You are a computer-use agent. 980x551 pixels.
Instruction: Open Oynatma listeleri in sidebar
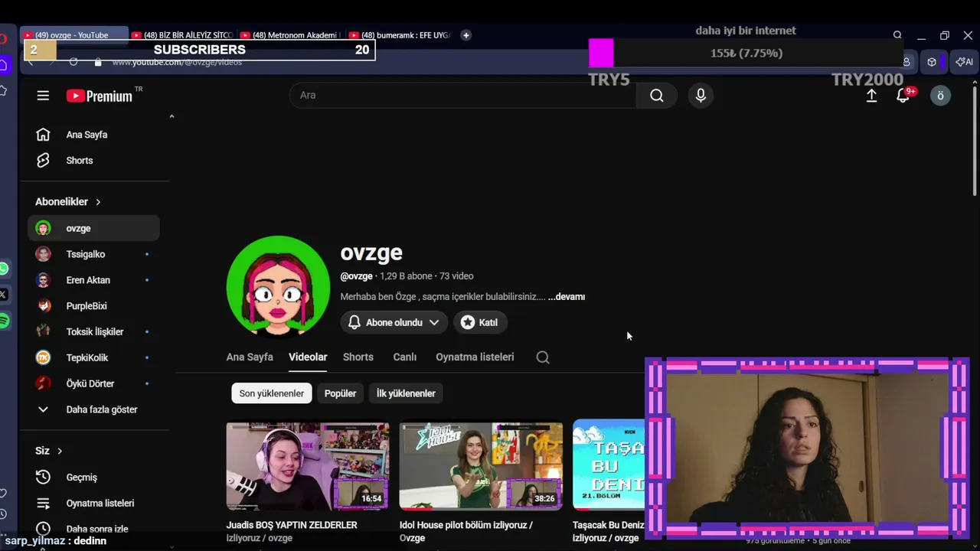click(93, 504)
